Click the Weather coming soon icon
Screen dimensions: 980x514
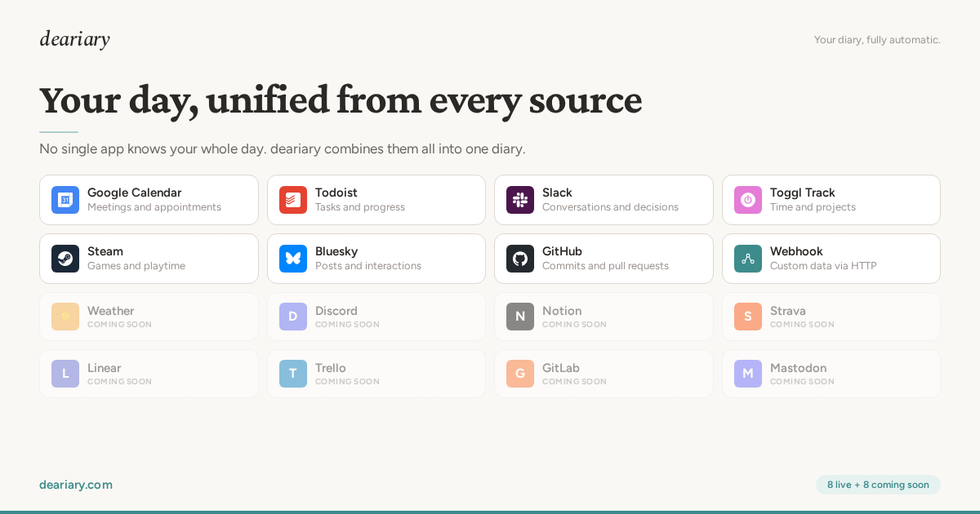pos(65,317)
